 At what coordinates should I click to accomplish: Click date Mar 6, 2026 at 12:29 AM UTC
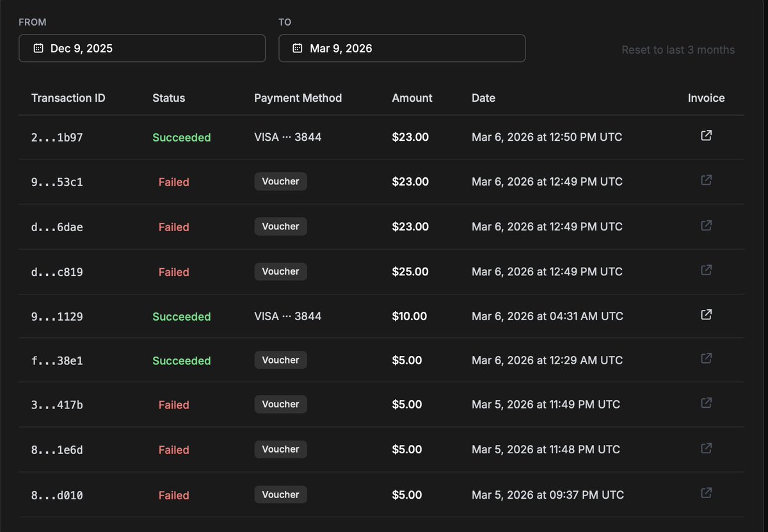point(547,360)
